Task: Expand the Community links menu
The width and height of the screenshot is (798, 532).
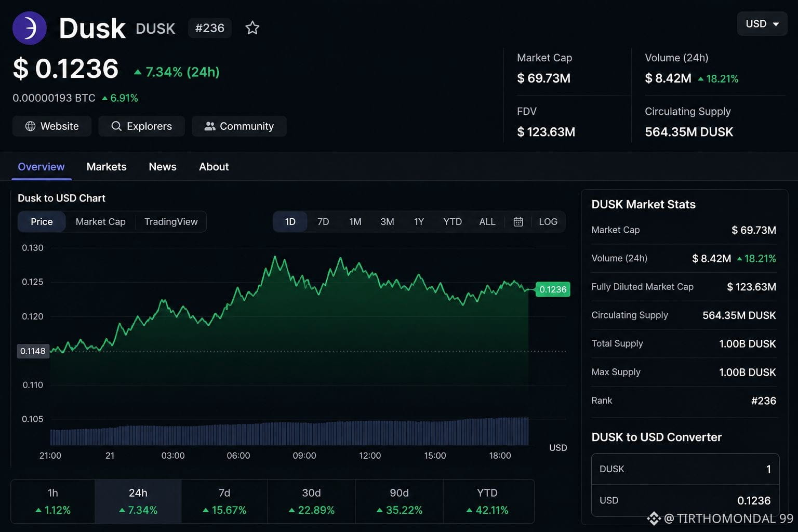Action: point(239,126)
